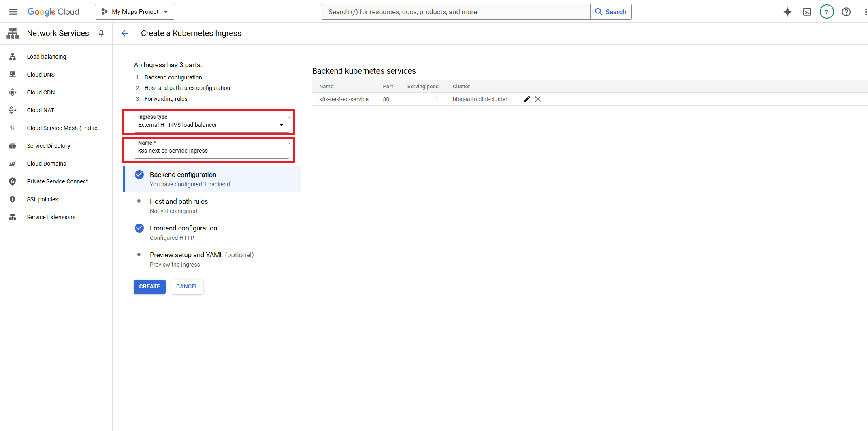Click the CREATE button
Image resolution: width=868 pixels, height=431 pixels.
click(149, 286)
